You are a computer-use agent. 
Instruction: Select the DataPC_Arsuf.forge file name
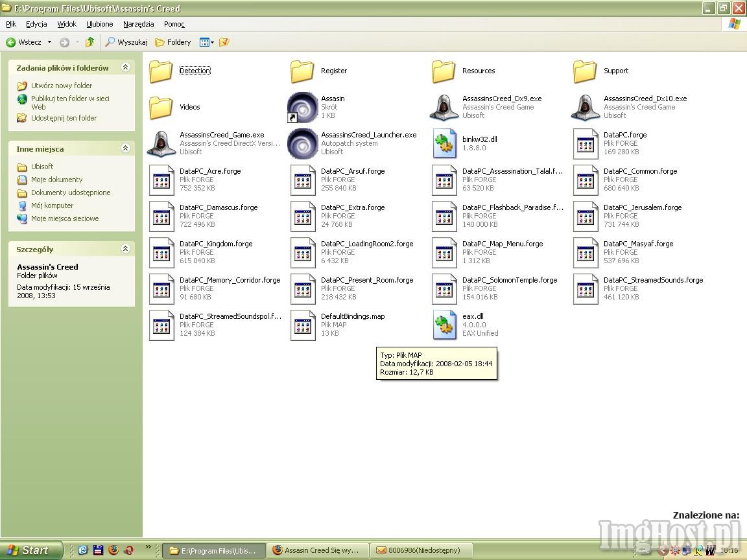tap(353, 171)
